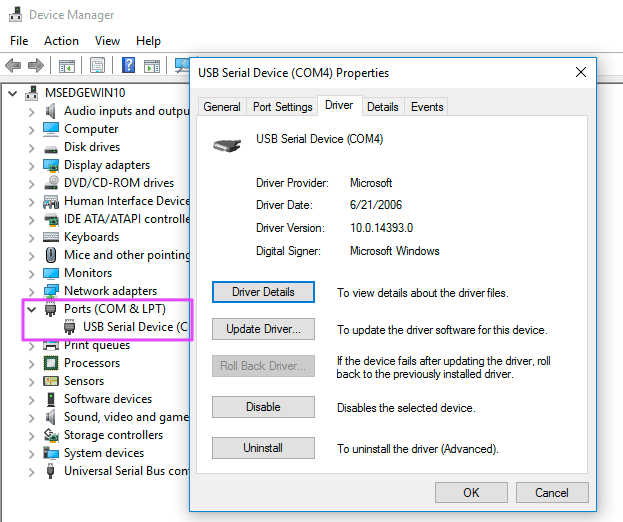Expand the Processors category
623x522 pixels.
coord(31,364)
